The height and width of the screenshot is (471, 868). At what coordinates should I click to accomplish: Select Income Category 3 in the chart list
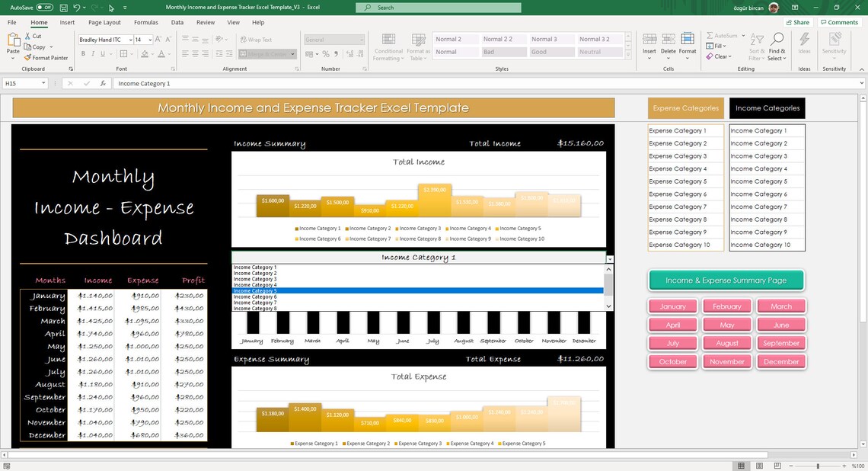(x=256, y=279)
